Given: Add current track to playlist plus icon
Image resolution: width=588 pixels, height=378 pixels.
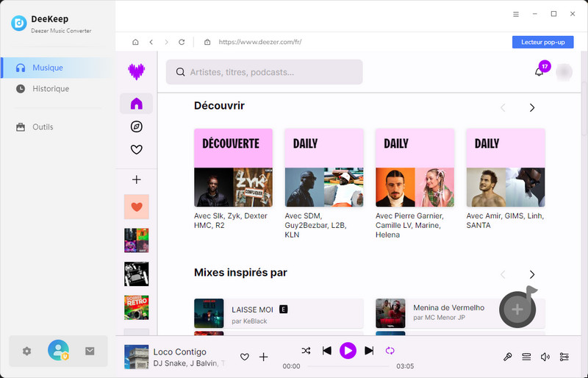Looking at the screenshot, I should [264, 357].
